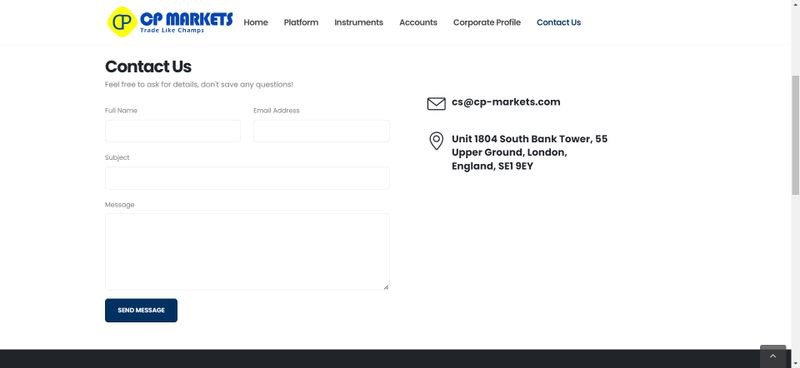
Task: Click the scroll-to-top arrow button
Action: click(x=772, y=356)
